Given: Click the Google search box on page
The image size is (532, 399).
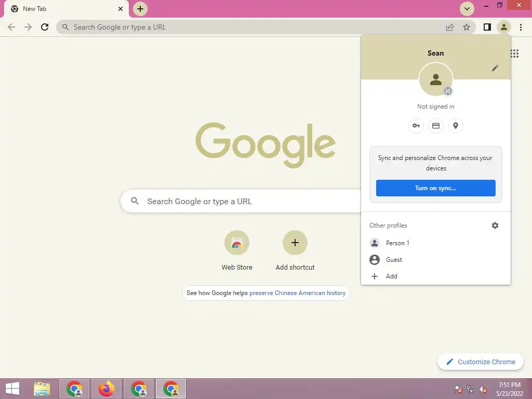Looking at the screenshot, I should click(241, 201).
